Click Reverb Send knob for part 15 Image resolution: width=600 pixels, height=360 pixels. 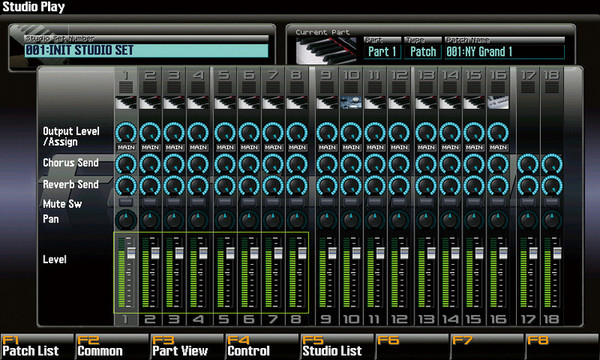coord(474,186)
